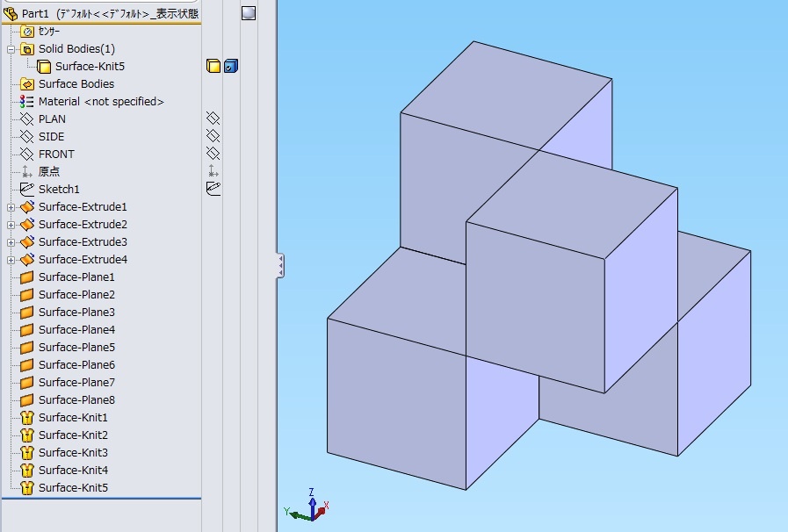Expand the Surface-Extrude1 feature
The image size is (788, 532).
click(11, 207)
